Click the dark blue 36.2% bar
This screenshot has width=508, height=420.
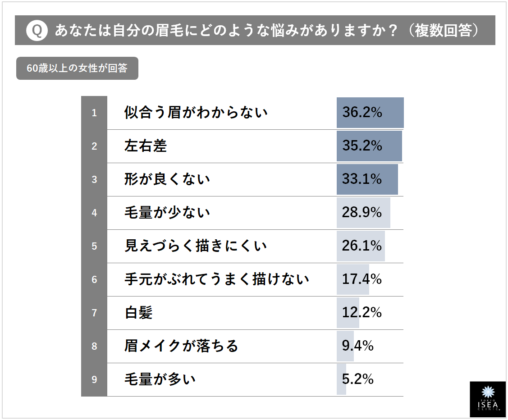pos(370,113)
